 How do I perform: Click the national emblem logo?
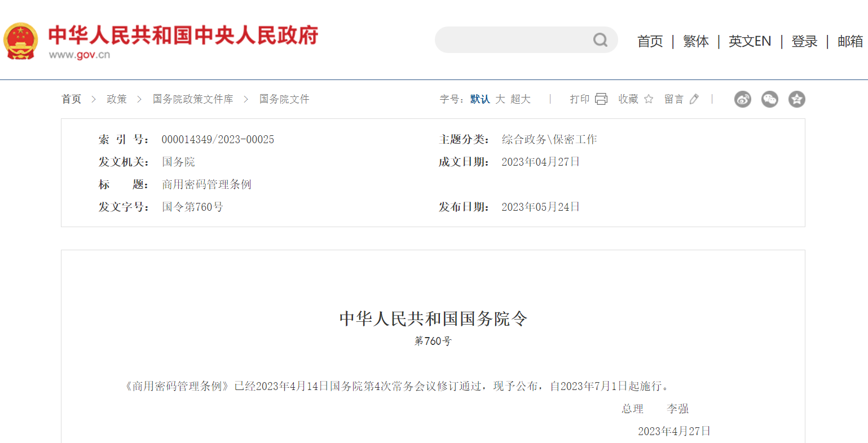click(x=21, y=41)
